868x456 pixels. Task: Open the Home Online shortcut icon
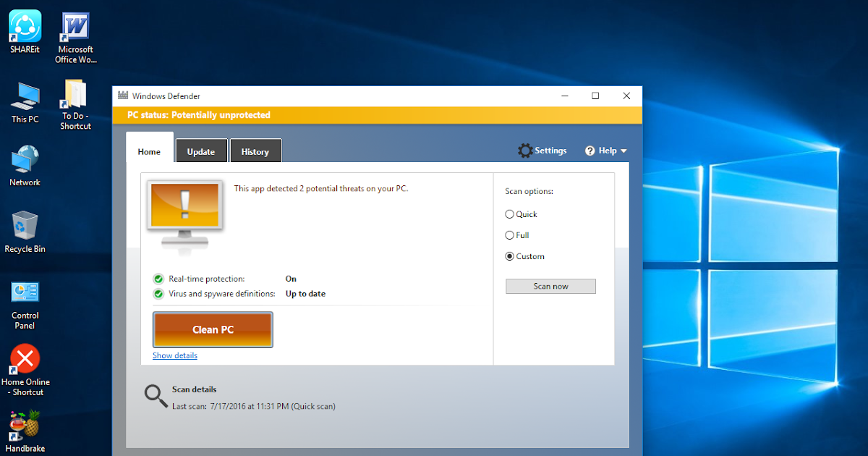click(25, 370)
